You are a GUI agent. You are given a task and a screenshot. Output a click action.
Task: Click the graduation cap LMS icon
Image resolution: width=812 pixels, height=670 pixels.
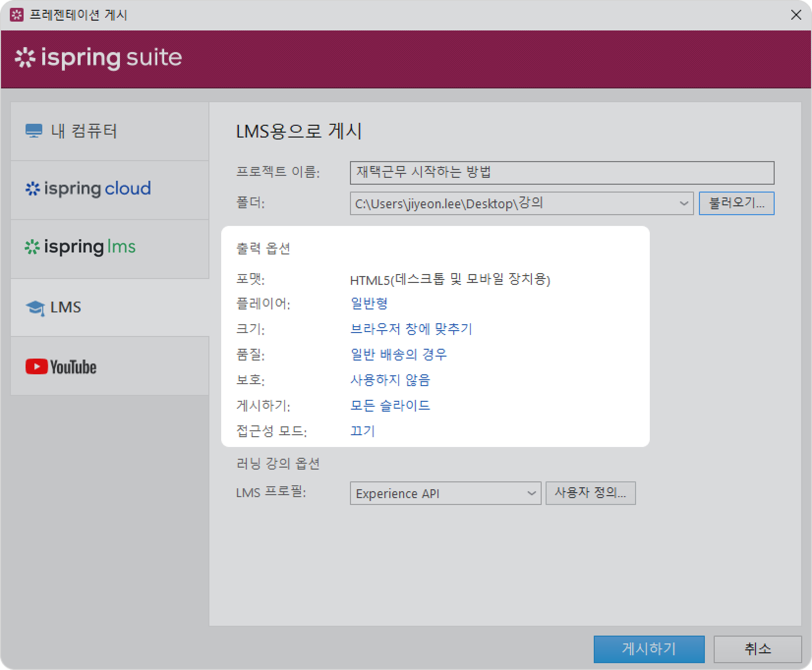[35, 308]
